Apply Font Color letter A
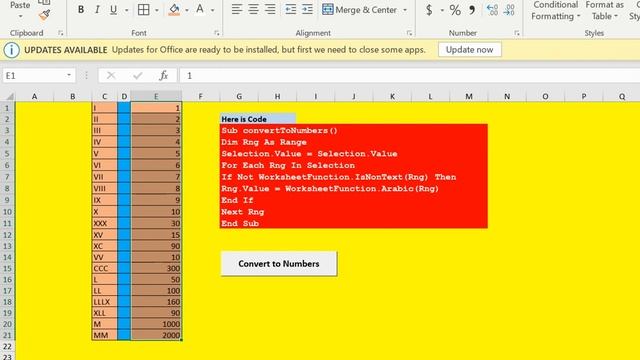Screen dimensions: 640x360 coord(200,9)
